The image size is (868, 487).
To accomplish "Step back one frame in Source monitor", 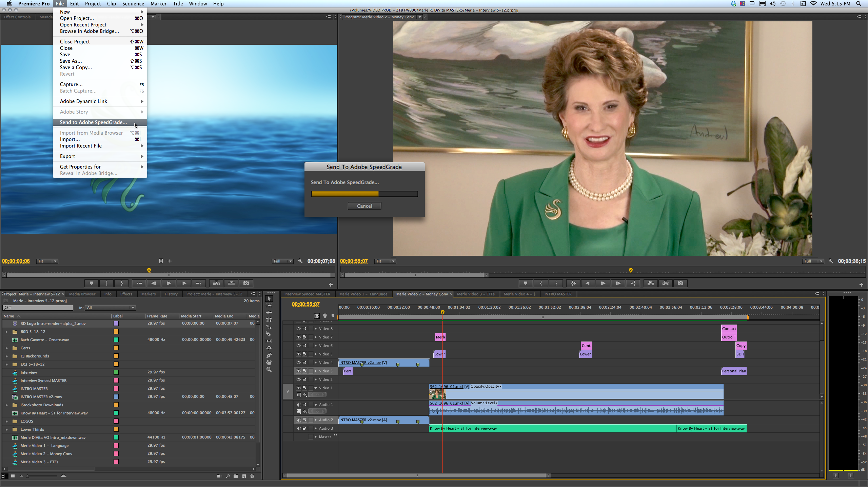I will tap(154, 283).
